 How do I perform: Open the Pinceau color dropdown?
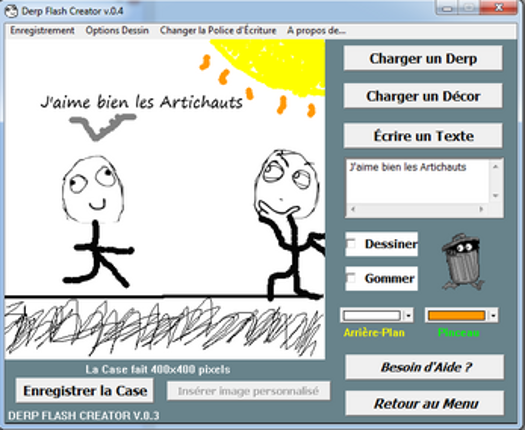[493, 315]
